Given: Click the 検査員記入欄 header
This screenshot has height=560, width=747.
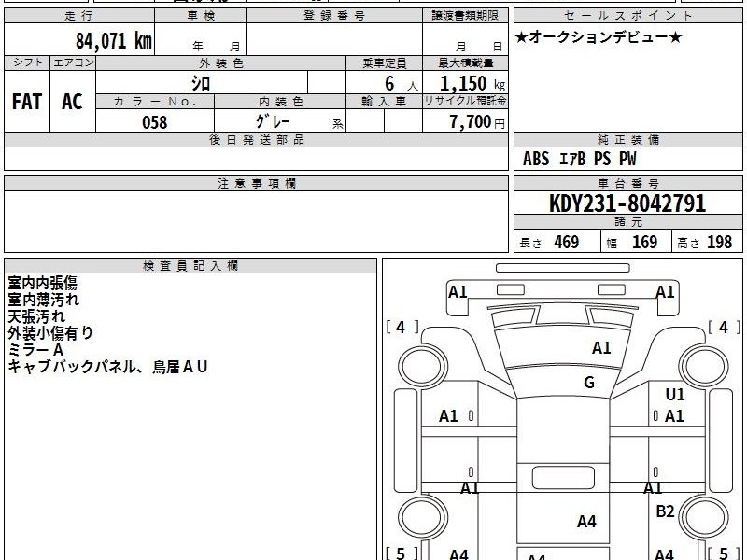Looking at the screenshot, I should click(190, 266).
